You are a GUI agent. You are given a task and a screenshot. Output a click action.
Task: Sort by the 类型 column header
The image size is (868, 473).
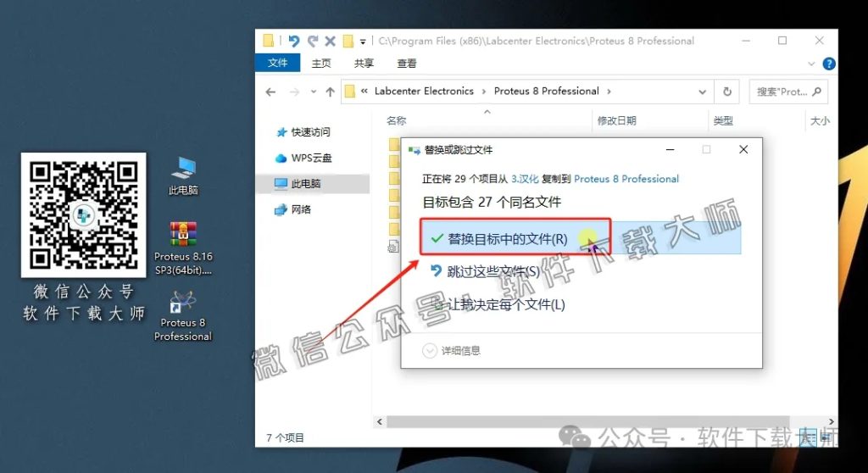pos(723,120)
